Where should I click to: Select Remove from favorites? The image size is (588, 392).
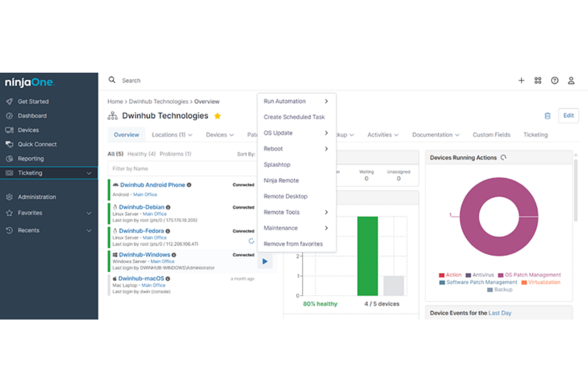pyautogui.click(x=297, y=244)
